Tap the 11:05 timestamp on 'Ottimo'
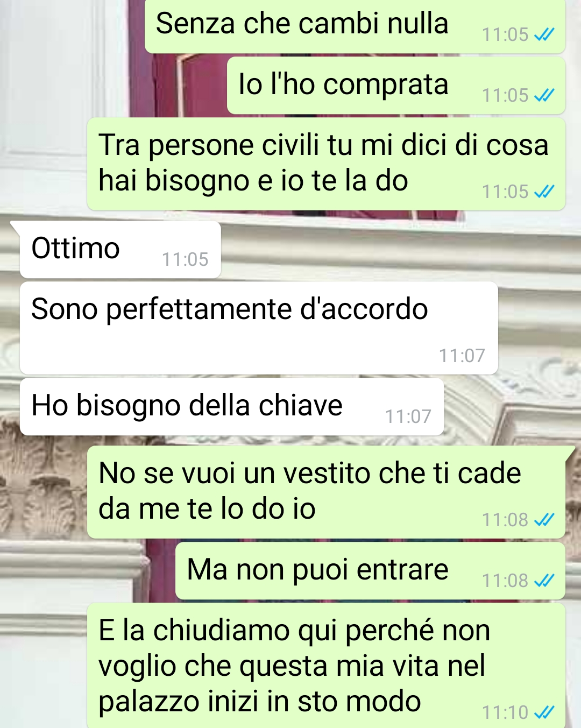The height and width of the screenshot is (728, 581). tap(185, 259)
